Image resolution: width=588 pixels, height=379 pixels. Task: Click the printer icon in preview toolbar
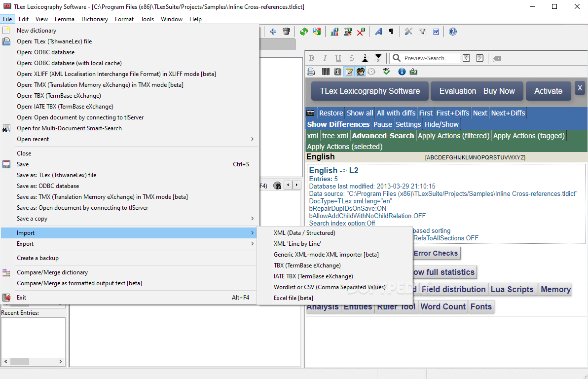point(311,72)
